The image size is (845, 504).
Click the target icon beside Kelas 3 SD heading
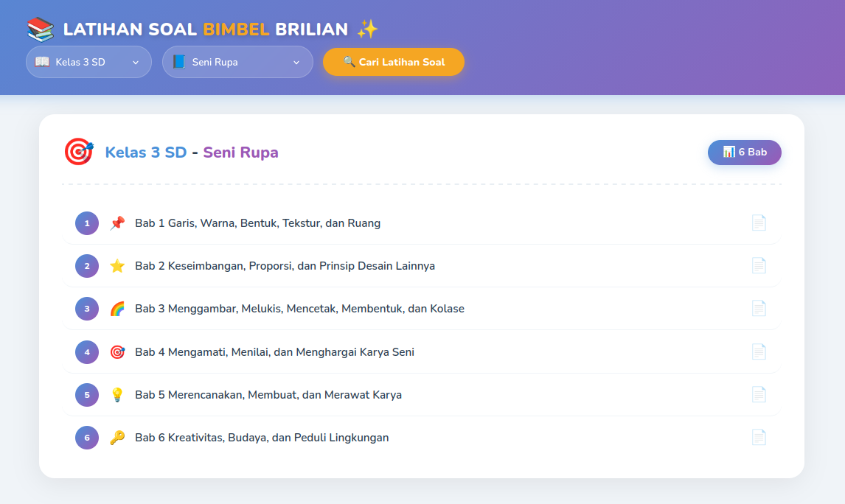point(79,152)
